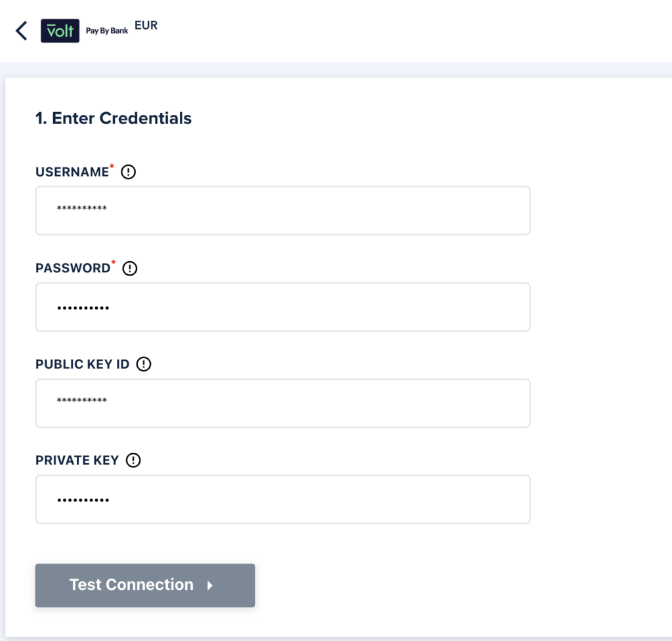Click the red asterisk beside USERNAME

[112, 169]
